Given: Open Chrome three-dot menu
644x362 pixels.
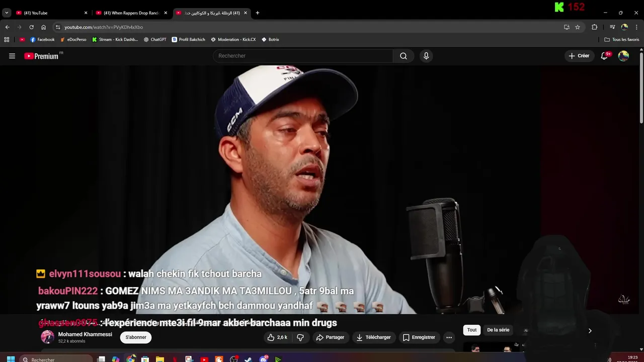Looking at the screenshot, I should click(x=636, y=27).
